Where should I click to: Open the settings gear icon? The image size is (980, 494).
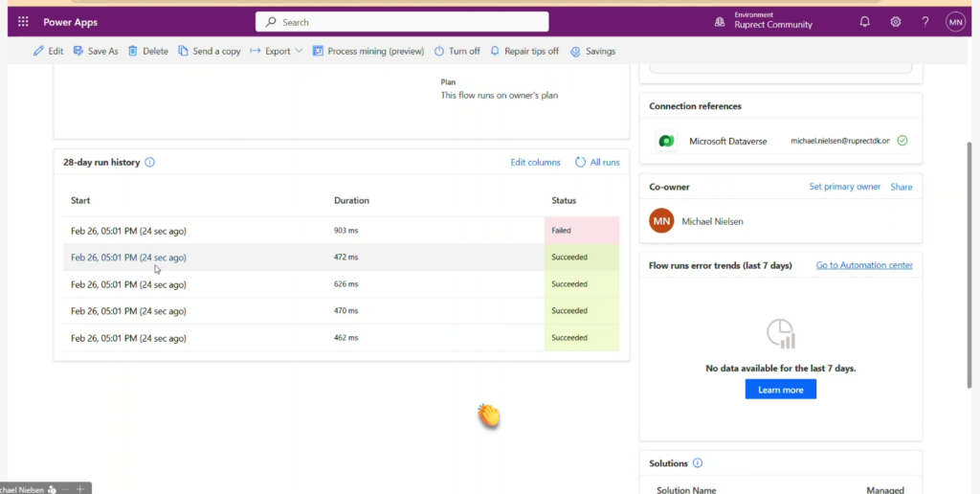coord(896,22)
